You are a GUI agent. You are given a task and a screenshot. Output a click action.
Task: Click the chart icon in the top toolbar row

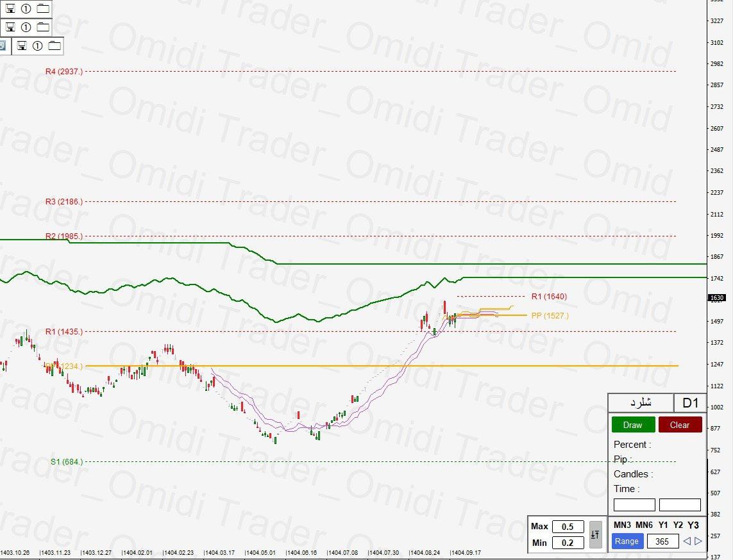[10, 9]
